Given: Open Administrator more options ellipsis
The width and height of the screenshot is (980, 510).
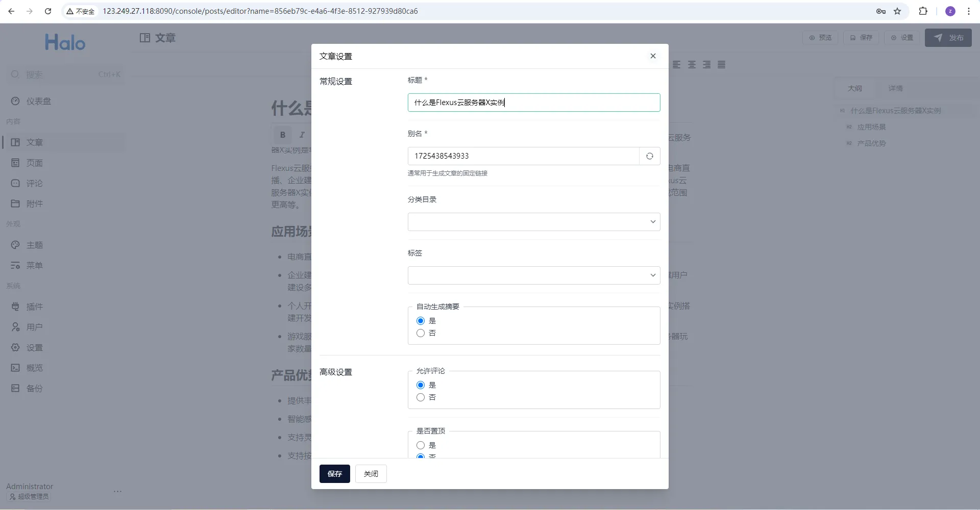Looking at the screenshot, I should pos(117,492).
